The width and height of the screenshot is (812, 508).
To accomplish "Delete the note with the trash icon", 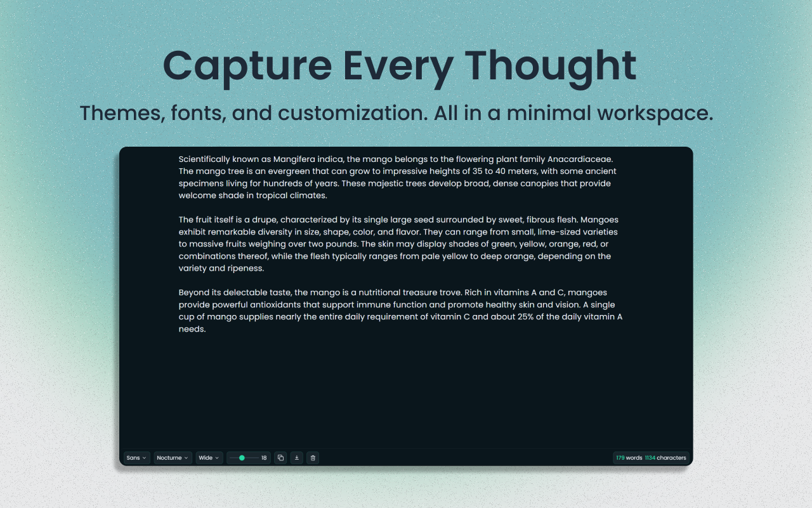I will [313, 458].
